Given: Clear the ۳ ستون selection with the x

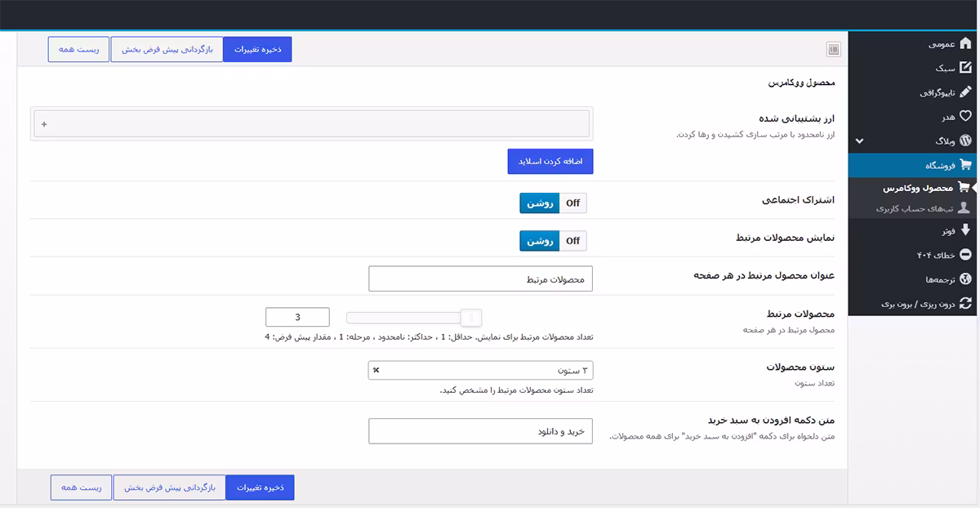Looking at the screenshot, I should [x=376, y=371].
